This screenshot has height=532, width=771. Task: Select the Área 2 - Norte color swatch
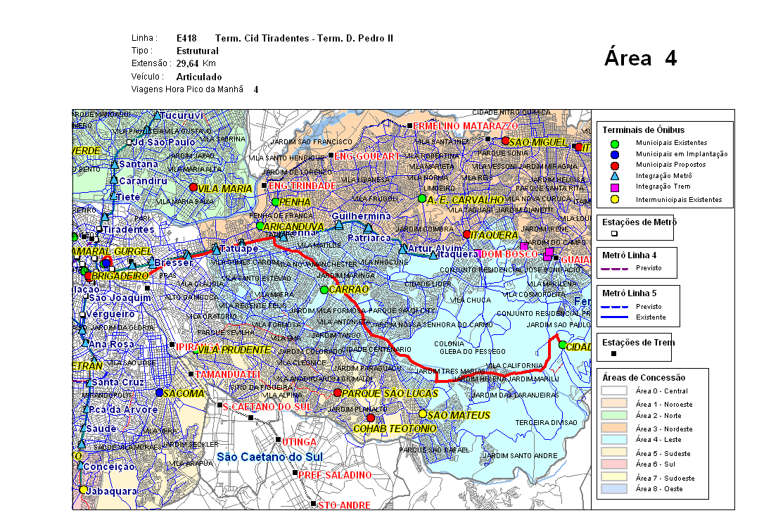[614, 415]
